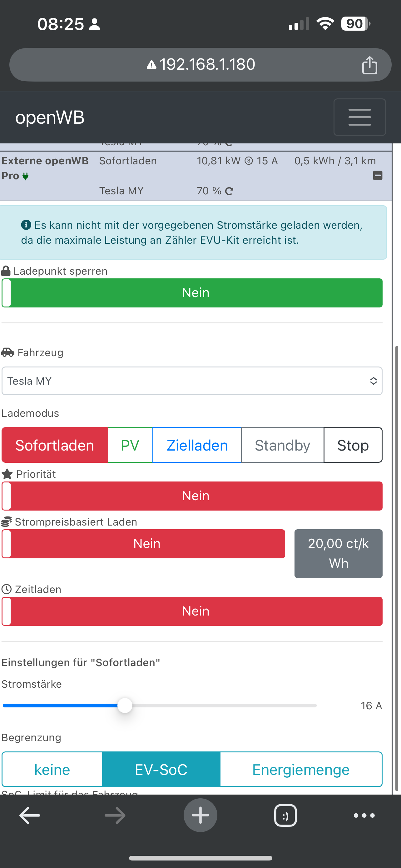Choose Energiemenge as Begrenzung
Screen dimensions: 401x868
pyautogui.click(x=301, y=770)
